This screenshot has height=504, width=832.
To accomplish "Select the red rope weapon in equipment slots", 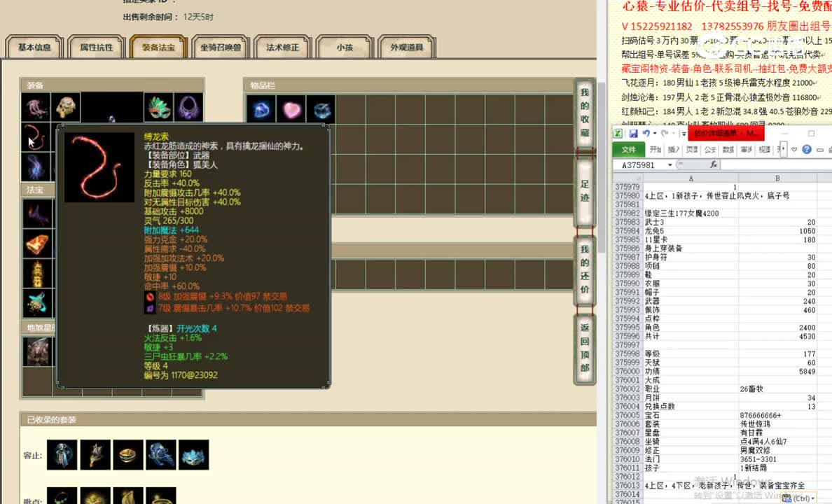I will 36,136.
